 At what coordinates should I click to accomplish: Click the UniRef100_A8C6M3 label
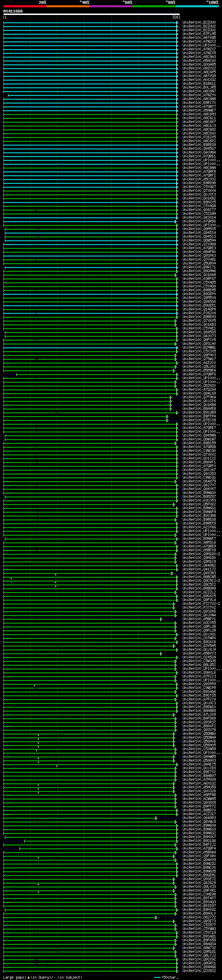click(199, 114)
